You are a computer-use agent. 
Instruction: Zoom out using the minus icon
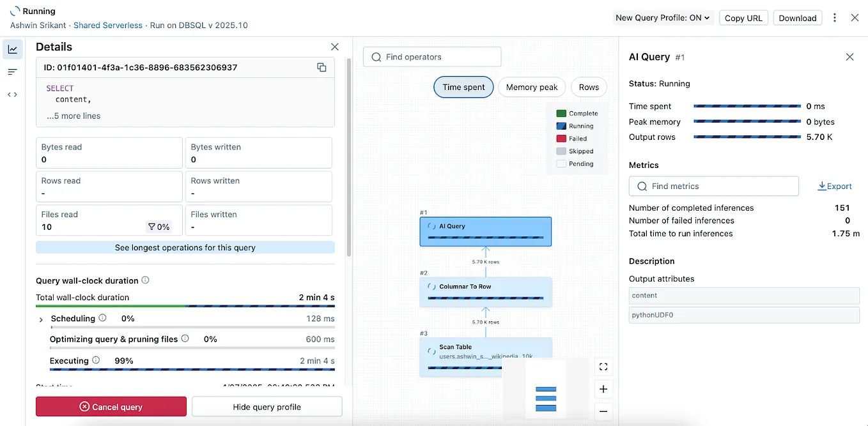[603, 411]
